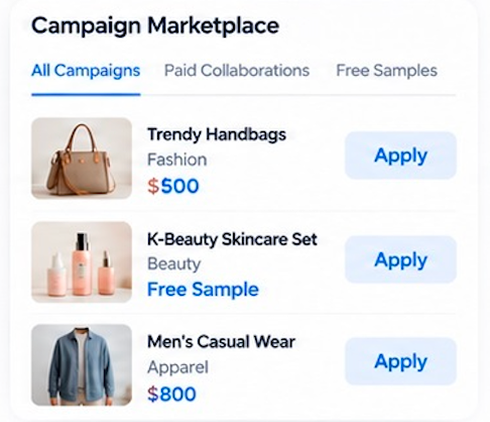Click the Fashion category label
The image size is (490, 422).
[x=177, y=160]
